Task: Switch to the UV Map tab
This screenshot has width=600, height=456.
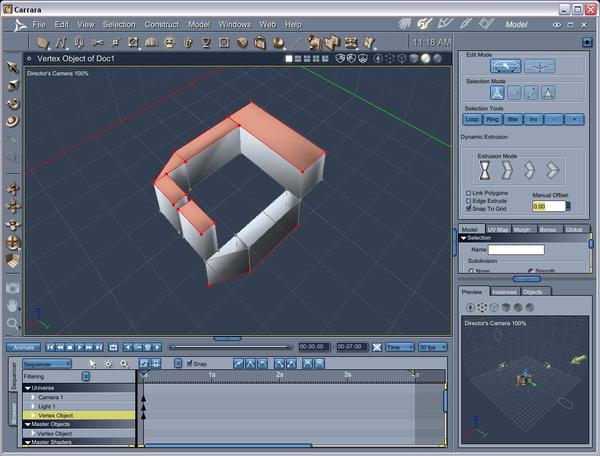Action: pos(499,229)
